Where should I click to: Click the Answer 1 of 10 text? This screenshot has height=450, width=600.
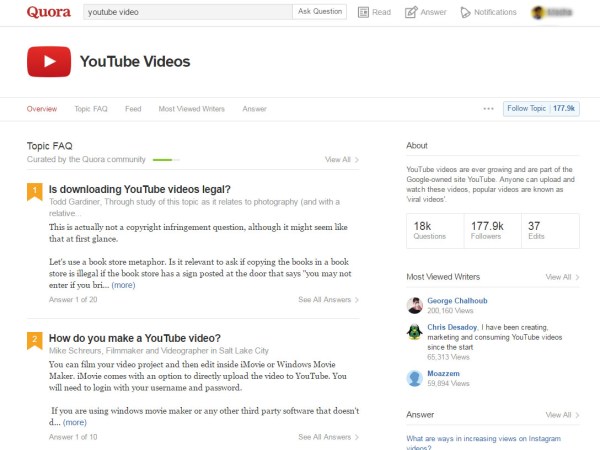coord(73,437)
